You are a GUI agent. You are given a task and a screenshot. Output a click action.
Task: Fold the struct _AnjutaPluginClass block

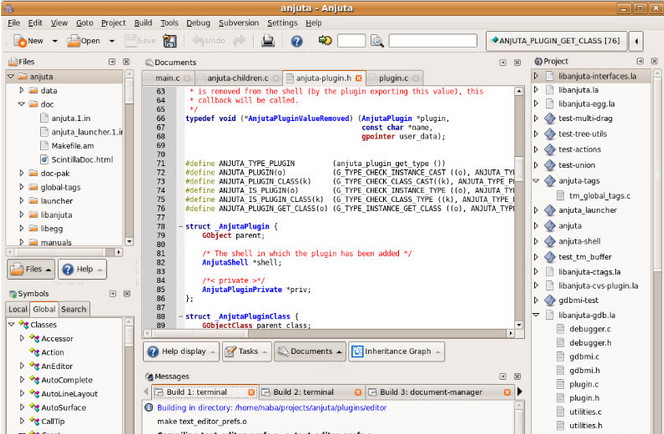pyautogui.click(x=180, y=316)
